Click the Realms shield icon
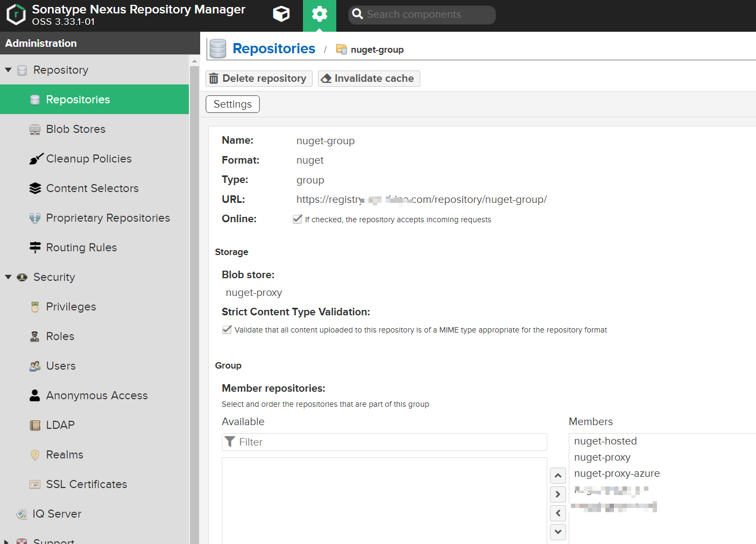Image resolution: width=756 pixels, height=544 pixels. pyautogui.click(x=35, y=455)
